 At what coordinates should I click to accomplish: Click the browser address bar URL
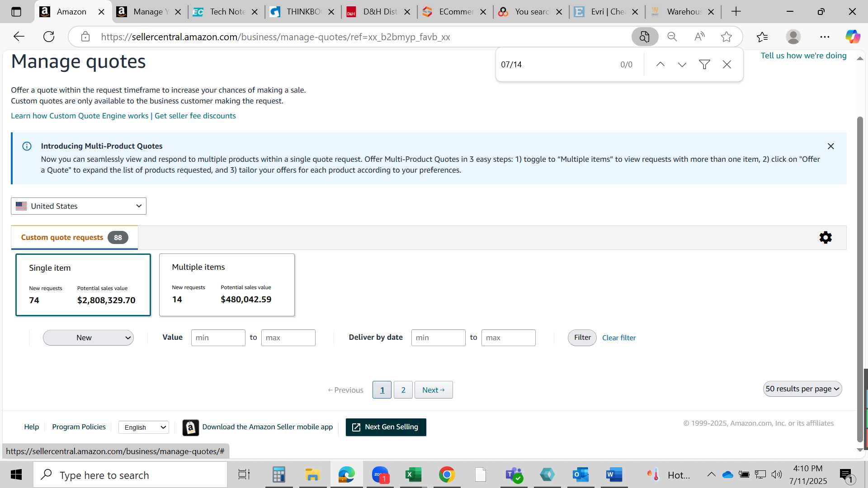click(276, 37)
